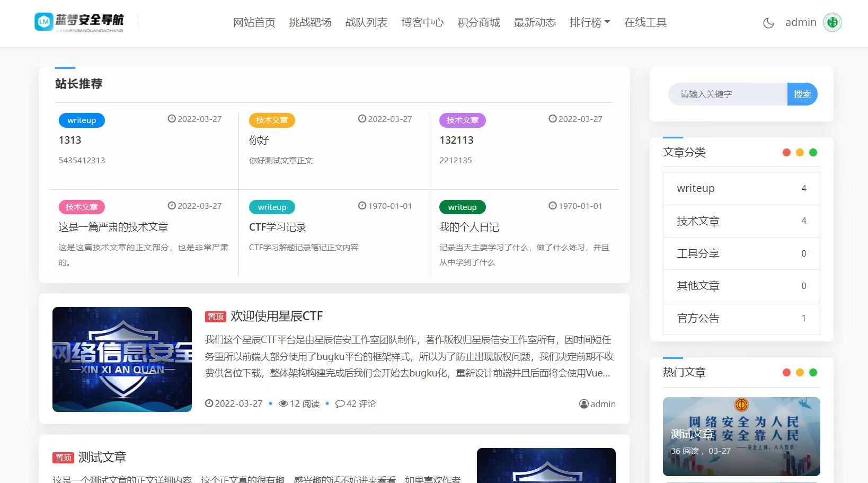The height and width of the screenshot is (483, 868).
Task: Click the green writeup tag on 我的个人日记
Action: tap(463, 207)
